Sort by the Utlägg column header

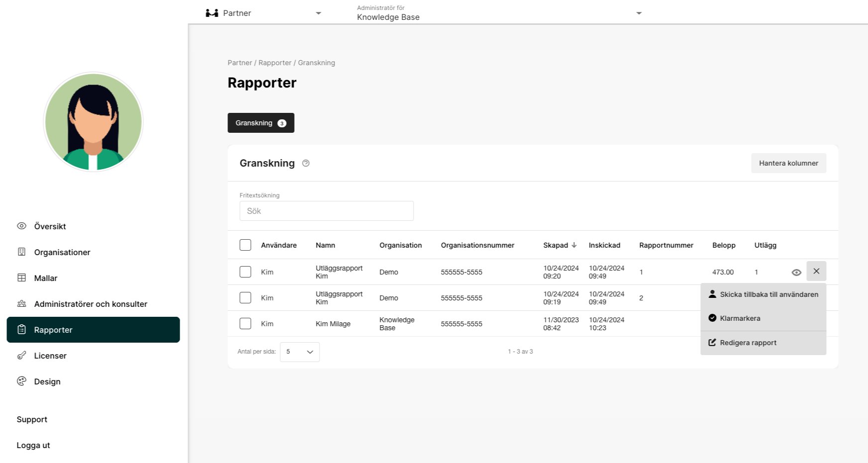coord(765,245)
